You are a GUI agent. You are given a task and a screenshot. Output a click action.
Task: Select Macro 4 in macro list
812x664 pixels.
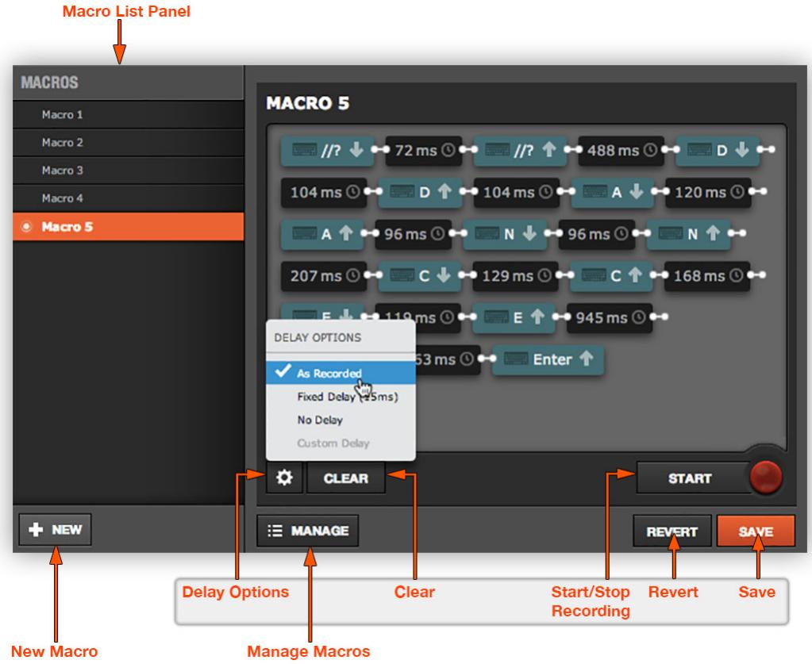tap(129, 199)
